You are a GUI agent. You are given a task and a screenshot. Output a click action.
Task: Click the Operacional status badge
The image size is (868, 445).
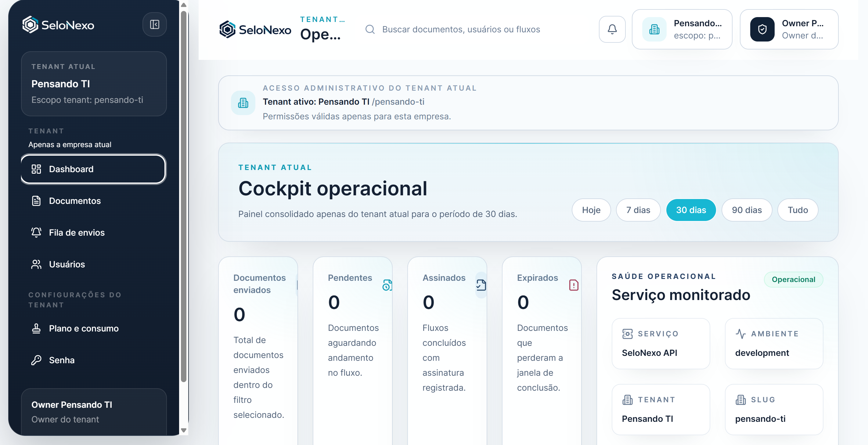coord(793,280)
